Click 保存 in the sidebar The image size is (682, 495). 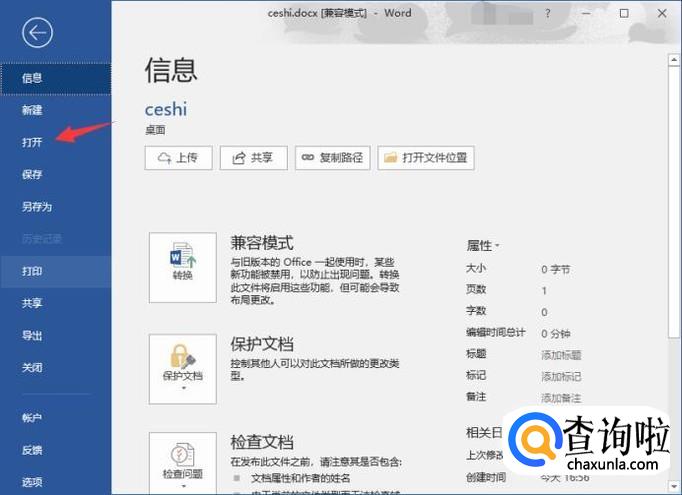[x=32, y=174]
